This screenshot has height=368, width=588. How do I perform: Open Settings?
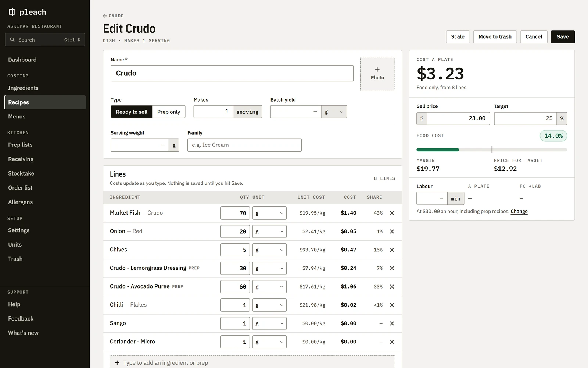point(45,230)
